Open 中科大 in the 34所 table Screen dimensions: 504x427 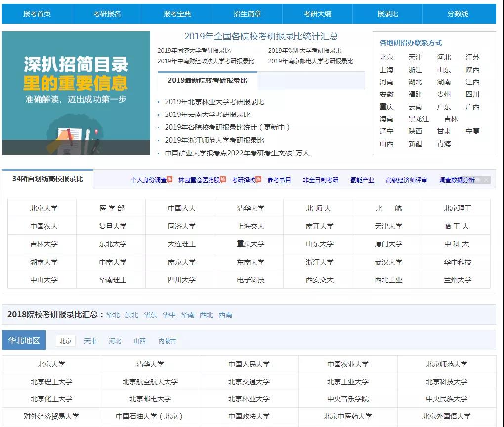click(x=457, y=244)
